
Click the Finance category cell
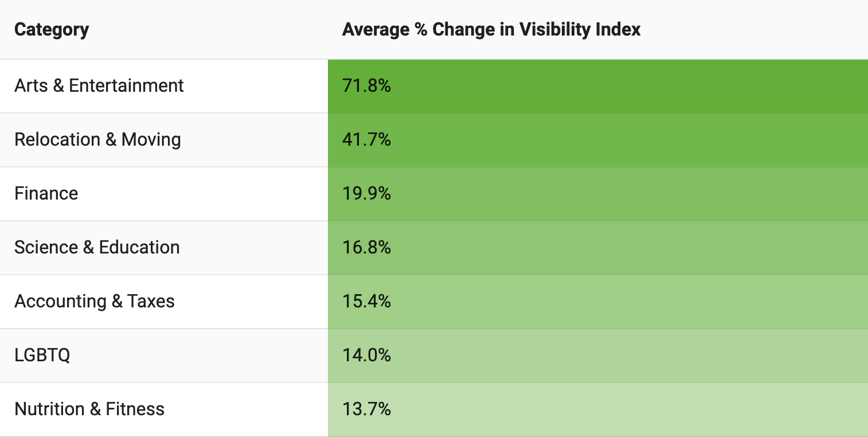point(46,194)
